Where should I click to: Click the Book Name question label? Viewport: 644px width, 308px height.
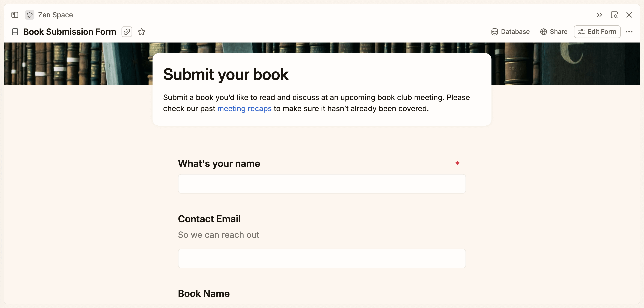click(x=204, y=294)
